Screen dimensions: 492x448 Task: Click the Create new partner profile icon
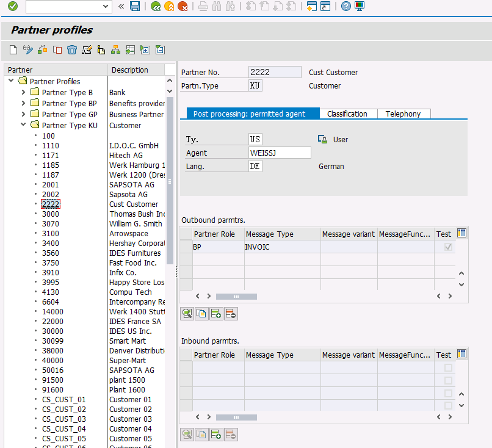(x=13, y=50)
